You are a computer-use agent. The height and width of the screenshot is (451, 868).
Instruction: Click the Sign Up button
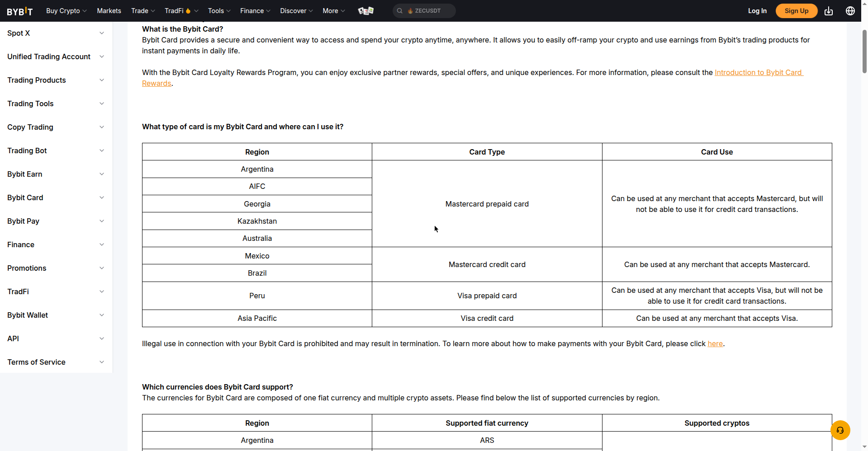(x=797, y=11)
